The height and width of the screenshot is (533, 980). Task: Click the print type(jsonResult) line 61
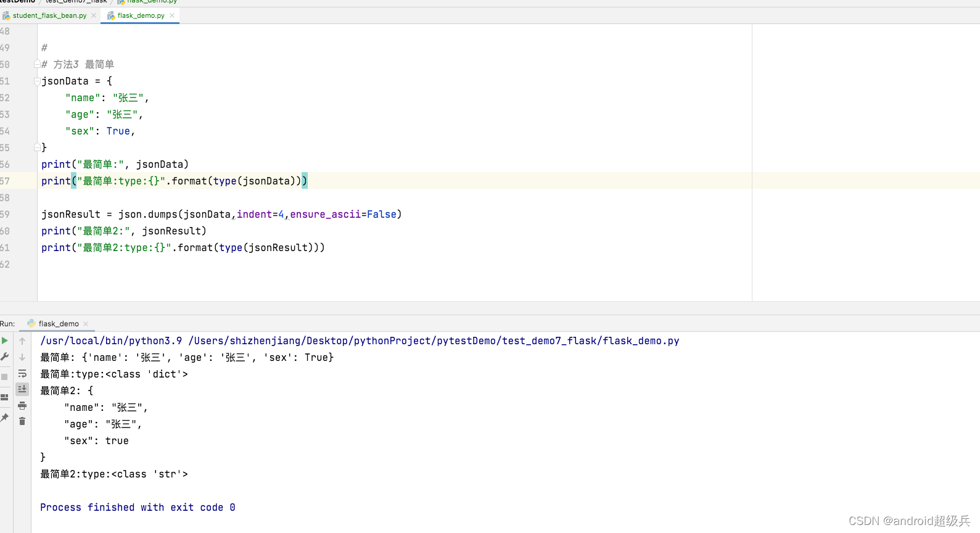pyautogui.click(x=183, y=247)
